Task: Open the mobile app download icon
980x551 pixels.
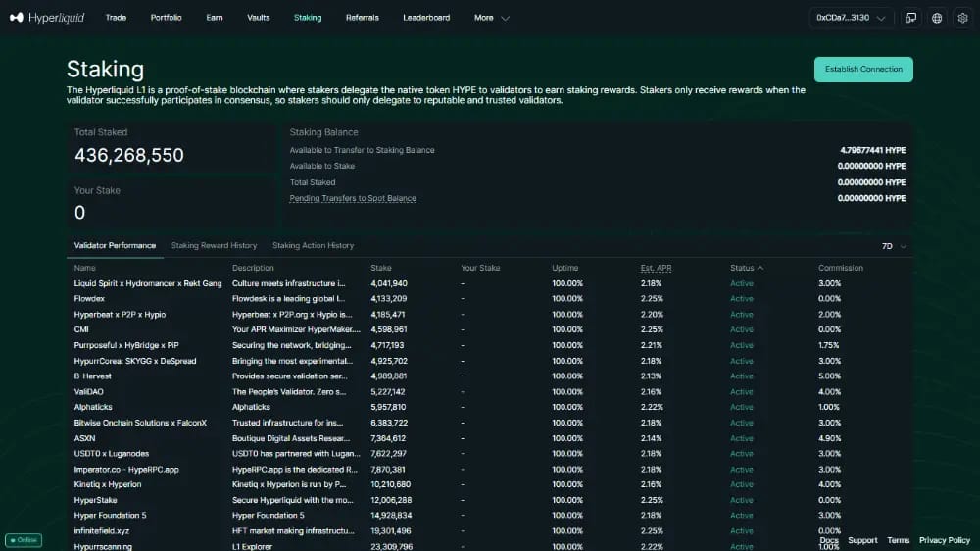Action: (911, 18)
